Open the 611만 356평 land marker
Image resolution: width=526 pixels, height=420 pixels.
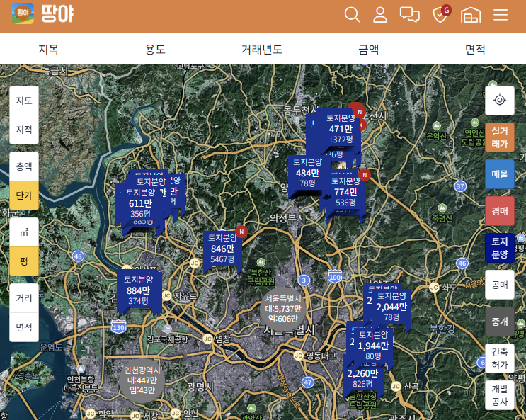pyautogui.click(x=140, y=203)
